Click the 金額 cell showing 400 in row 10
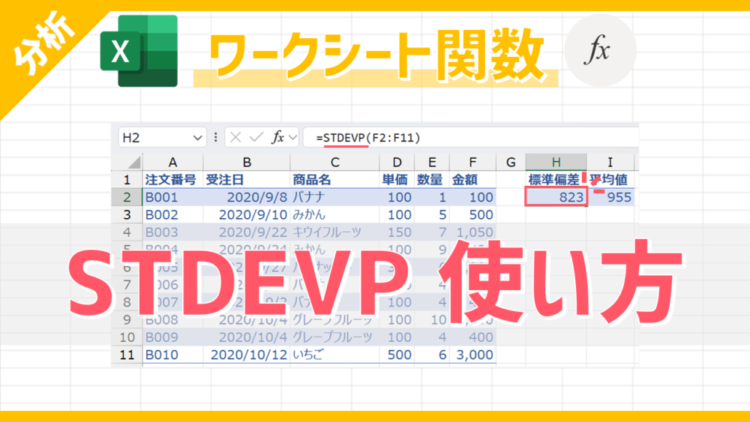The image size is (750, 422). (x=473, y=337)
